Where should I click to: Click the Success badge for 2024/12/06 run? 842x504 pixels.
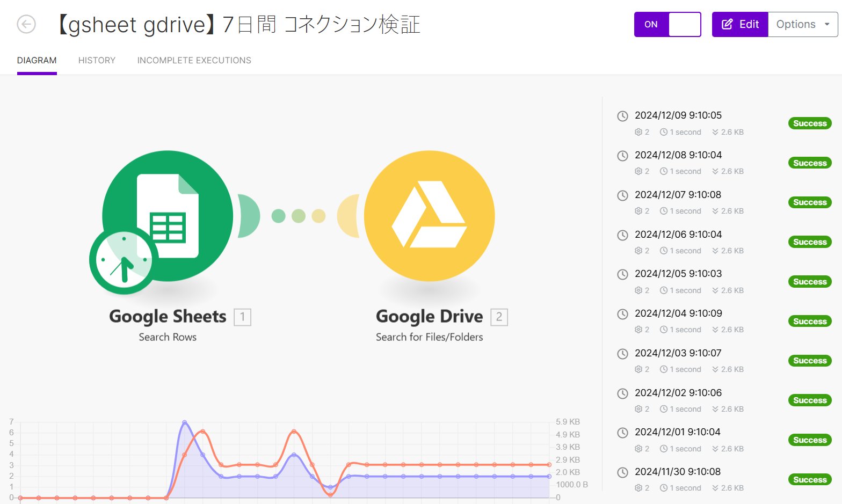point(810,242)
